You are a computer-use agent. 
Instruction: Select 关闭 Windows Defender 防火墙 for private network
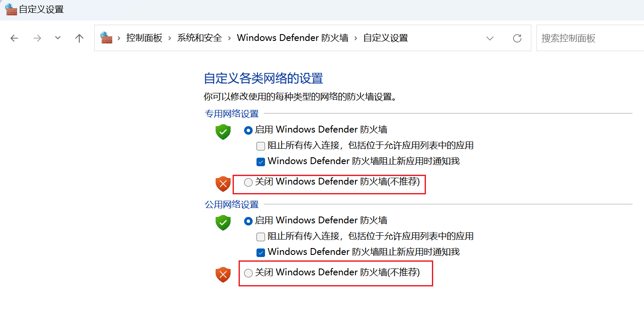pyautogui.click(x=248, y=182)
